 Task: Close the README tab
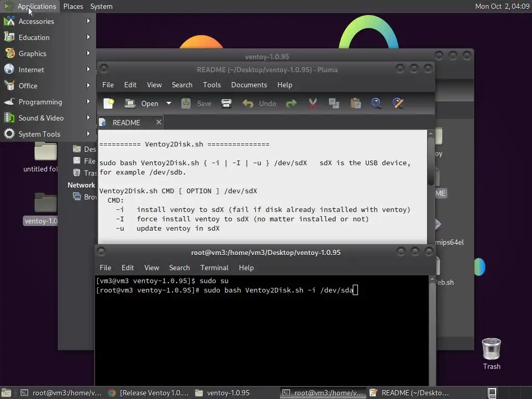click(x=159, y=122)
